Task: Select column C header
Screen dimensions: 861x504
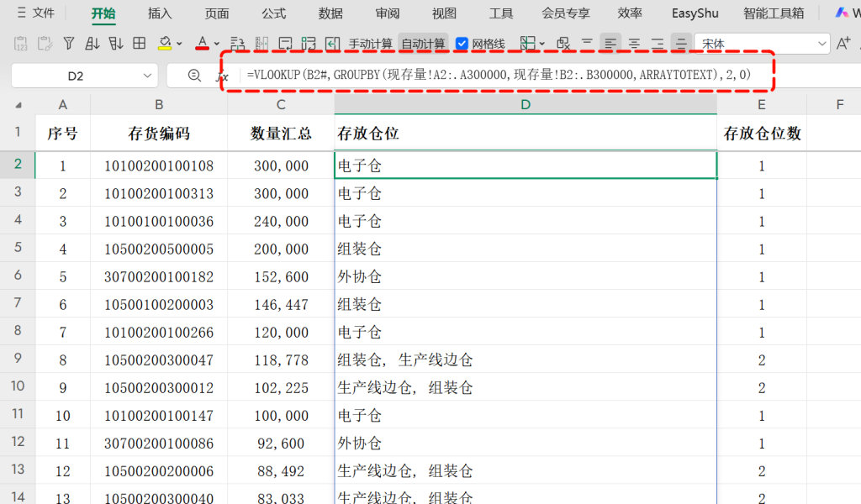Action: pos(281,105)
